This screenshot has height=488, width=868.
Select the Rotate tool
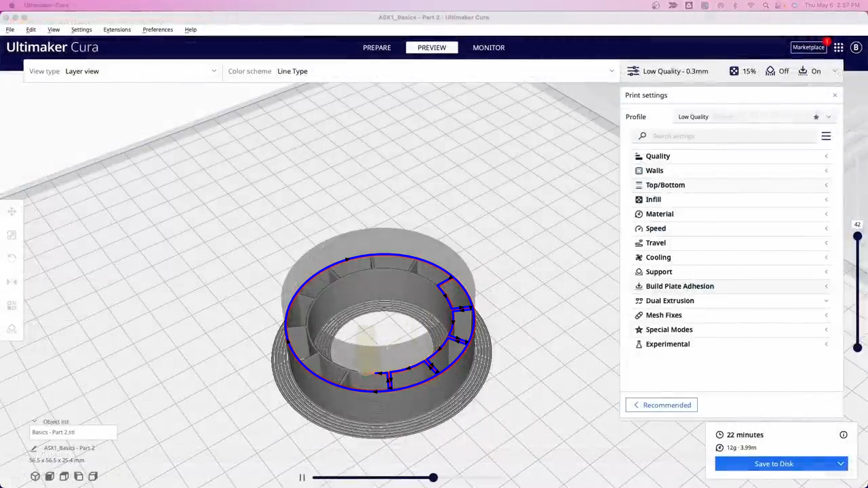[x=12, y=258]
